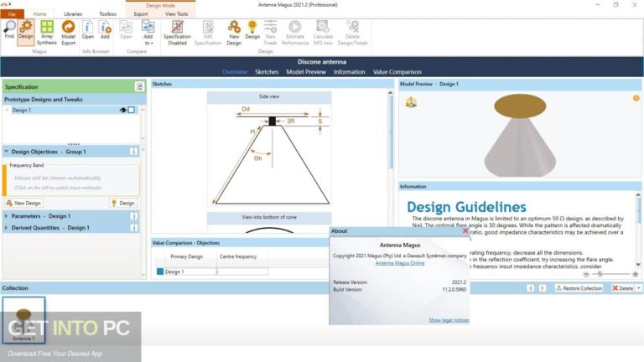Image resolution: width=644 pixels, height=362 pixels.
Task: Click the orange input-method switch bar
Action: pyautogui.click(x=4, y=180)
